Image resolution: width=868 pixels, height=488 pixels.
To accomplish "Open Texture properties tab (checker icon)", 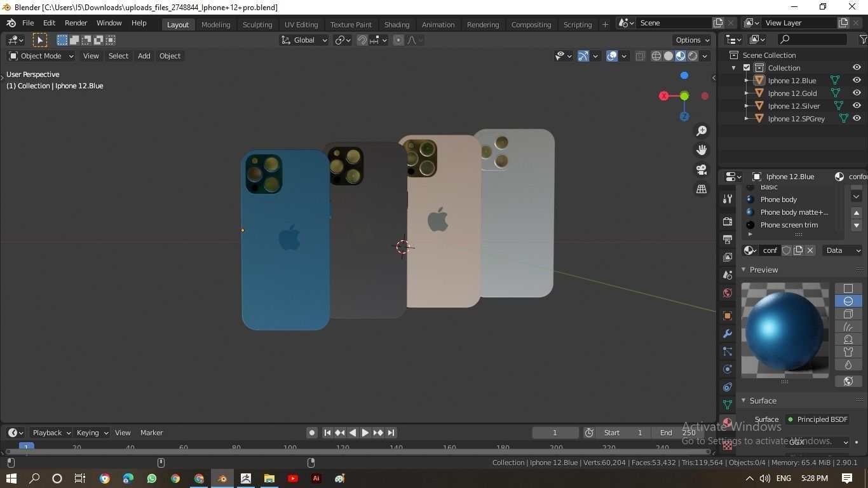I will (x=728, y=445).
